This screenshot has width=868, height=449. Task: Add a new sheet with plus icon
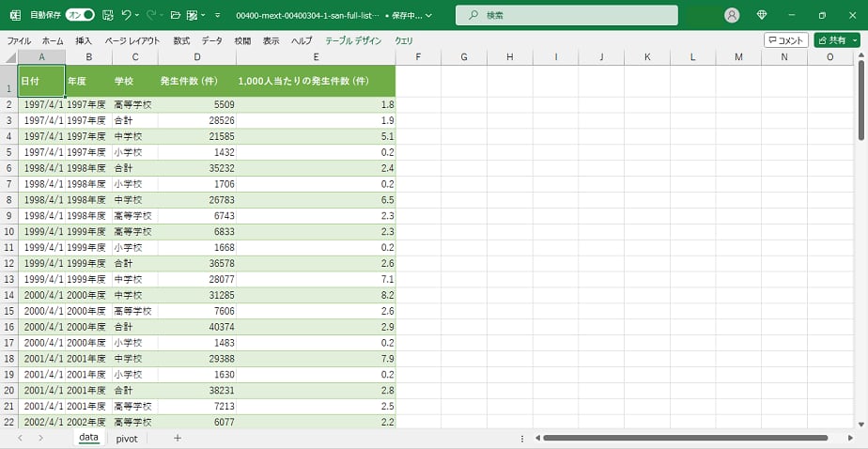(x=177, y=438)
